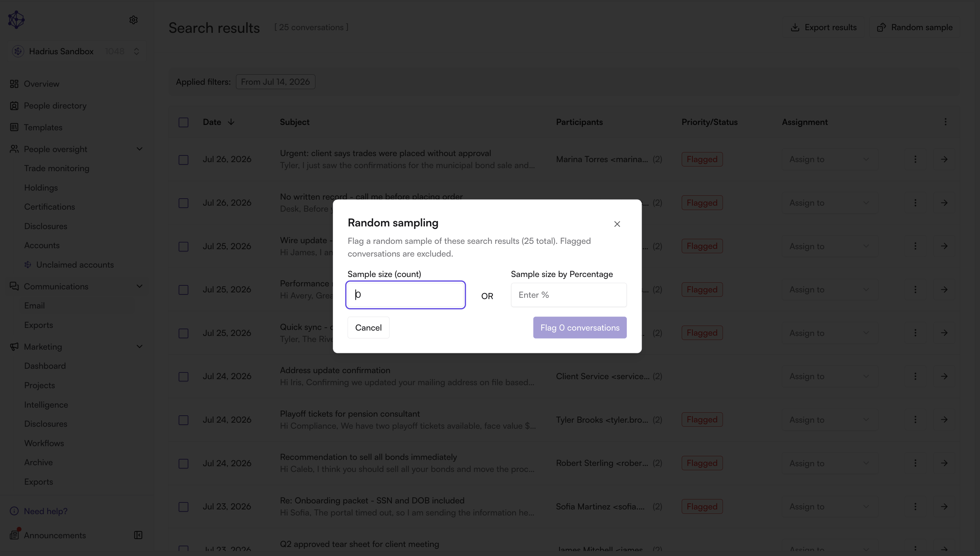Toggle the select-all header checkbox
980x556 pixels.
click(183, 122)
